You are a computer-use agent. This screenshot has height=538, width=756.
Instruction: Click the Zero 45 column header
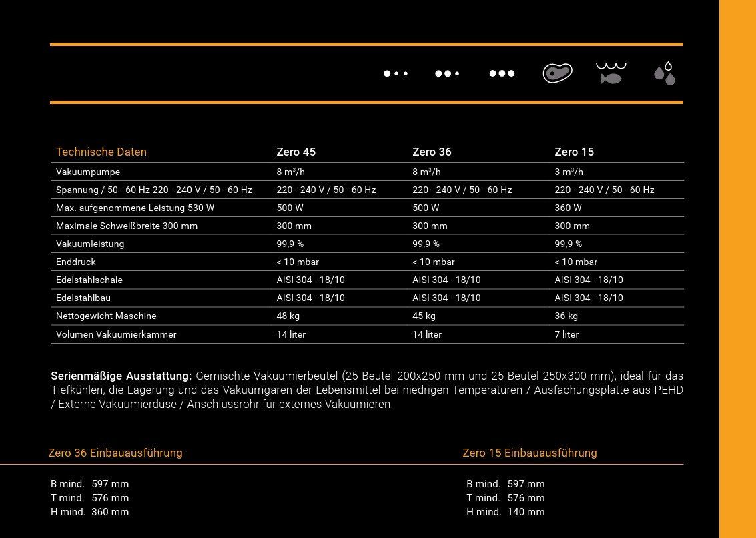pyautogui.click(x=296, y=152)
